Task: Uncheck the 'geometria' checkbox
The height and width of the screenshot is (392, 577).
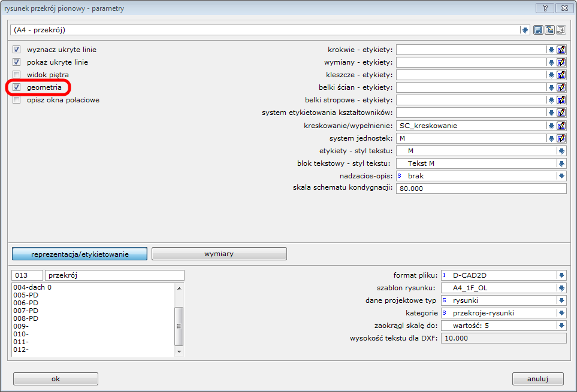Action: [17, 87]
